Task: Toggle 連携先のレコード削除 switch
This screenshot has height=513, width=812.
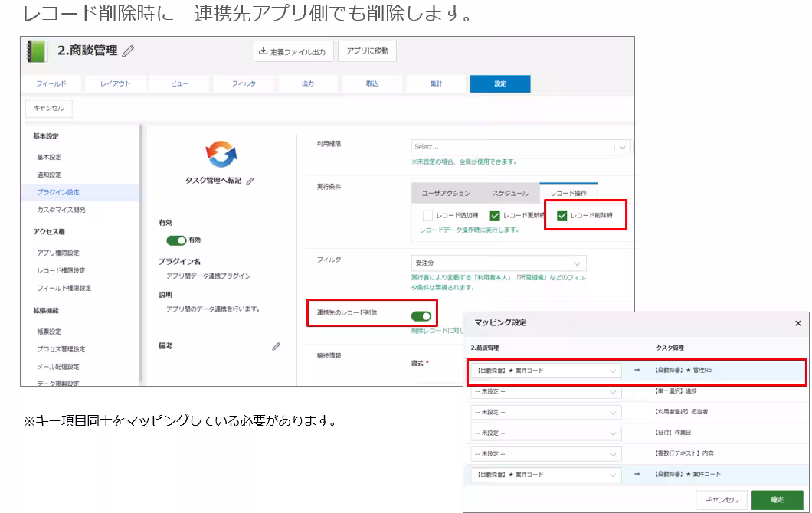Action: 421,316
